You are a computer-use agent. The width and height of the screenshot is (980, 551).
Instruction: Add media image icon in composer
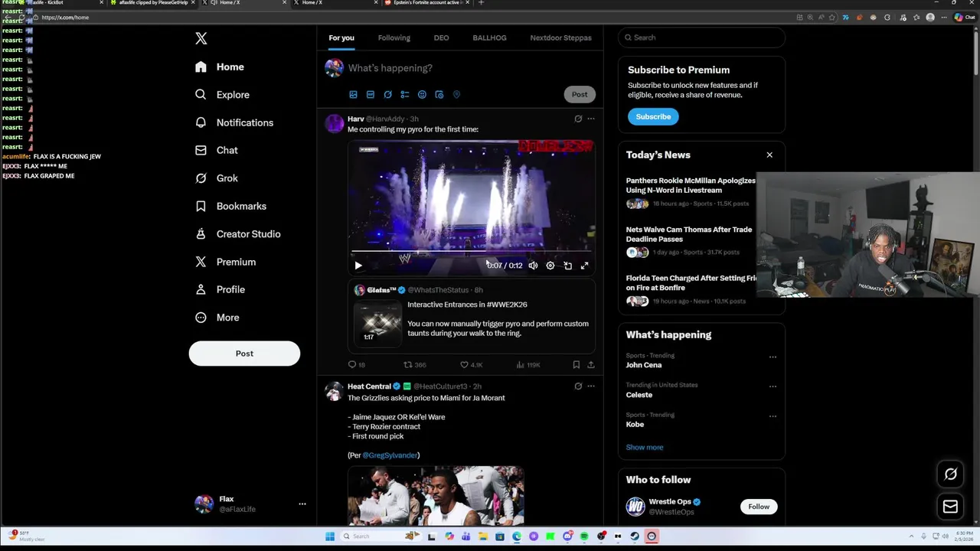point(353,95)
